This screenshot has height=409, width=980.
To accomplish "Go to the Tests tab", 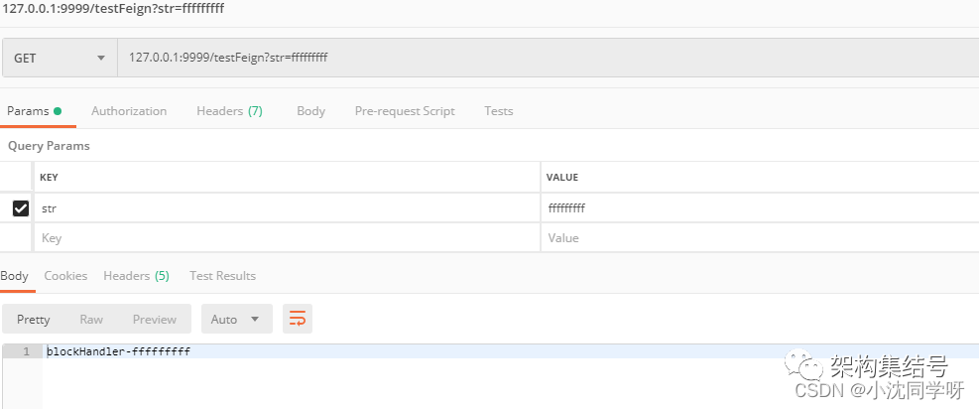I will pos(498,111).
